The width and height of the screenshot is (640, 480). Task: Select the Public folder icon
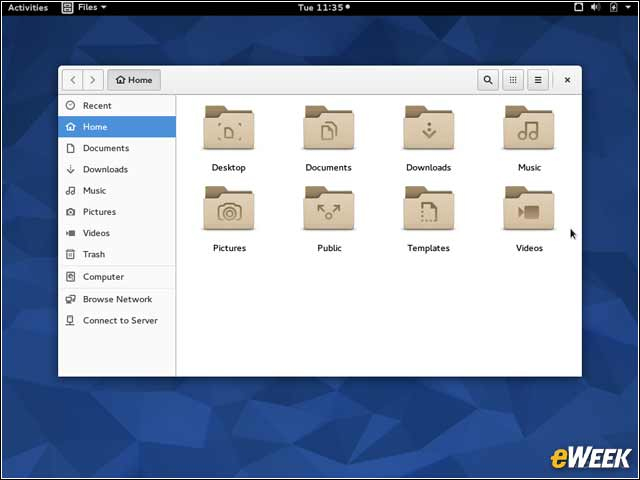point(329,209)
